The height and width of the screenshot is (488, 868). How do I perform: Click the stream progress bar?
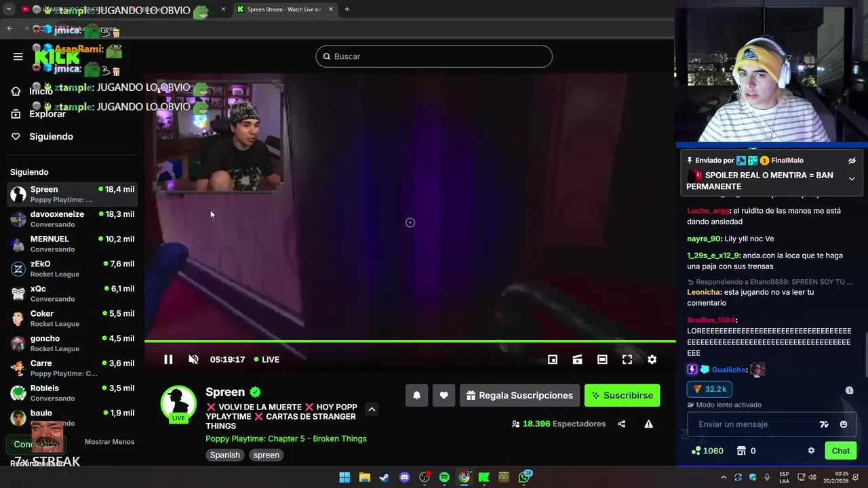point(410,342)
